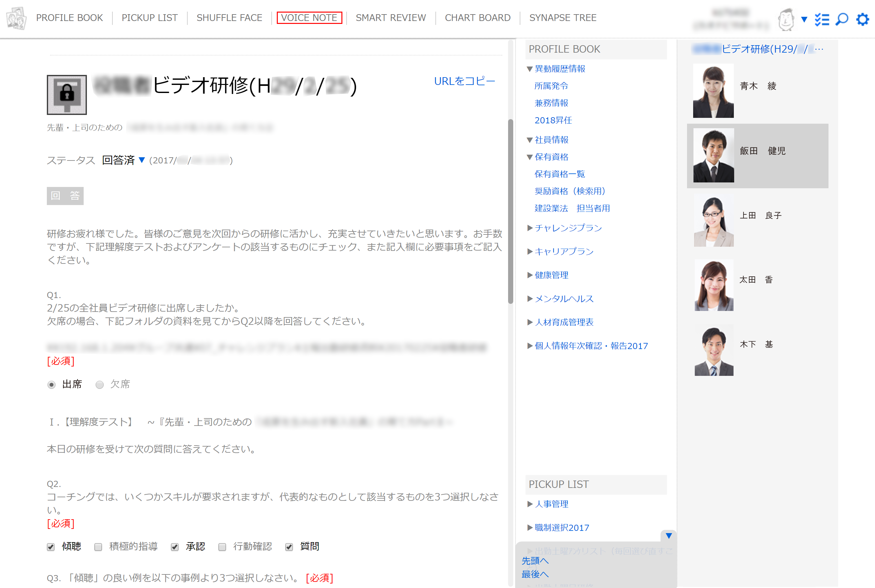The width and height of the screenshot is (875, 588).
Task: Toggle the 質問 checkbox
Action: [x=289, y=547]
